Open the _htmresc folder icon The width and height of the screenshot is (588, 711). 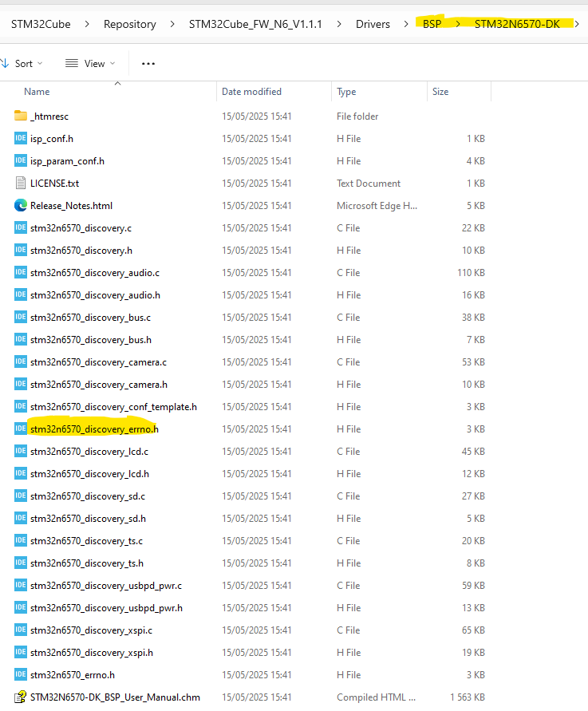tap(21, 116)
